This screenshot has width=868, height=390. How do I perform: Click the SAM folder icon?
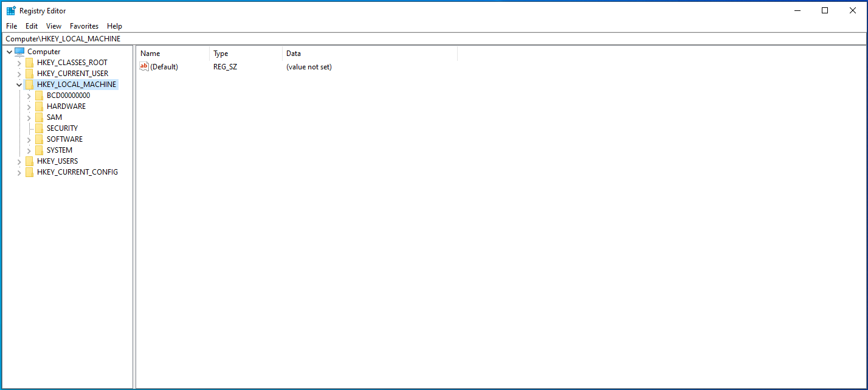tap(39, 117)
